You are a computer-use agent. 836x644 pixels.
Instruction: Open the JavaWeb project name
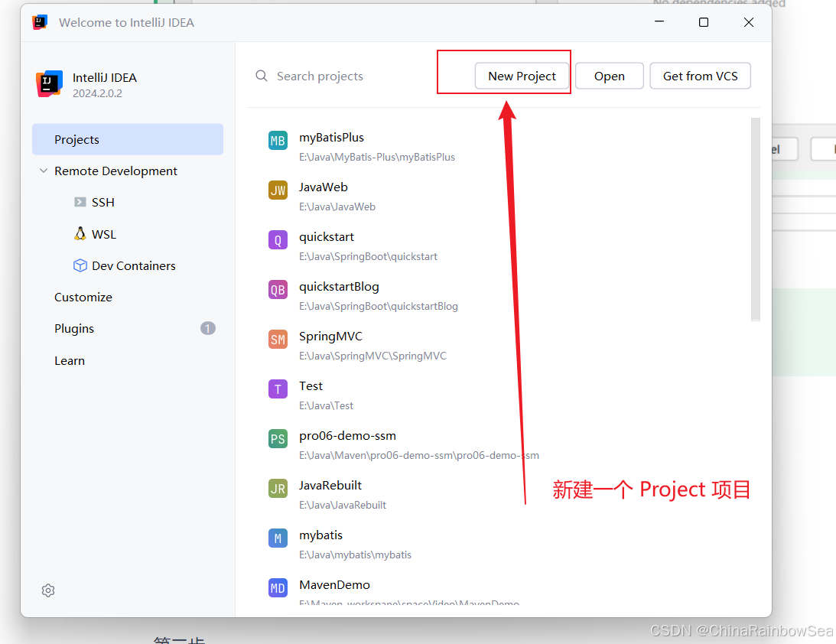point(323,187)
